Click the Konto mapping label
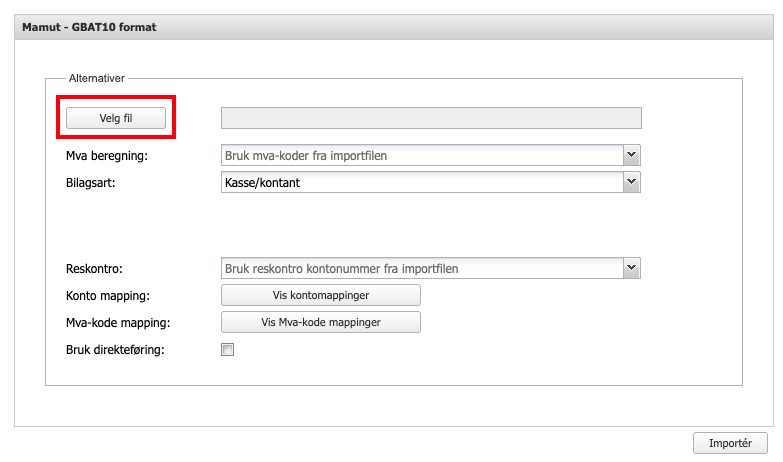Viewport: 783px width, 462px height. [106, 296]
